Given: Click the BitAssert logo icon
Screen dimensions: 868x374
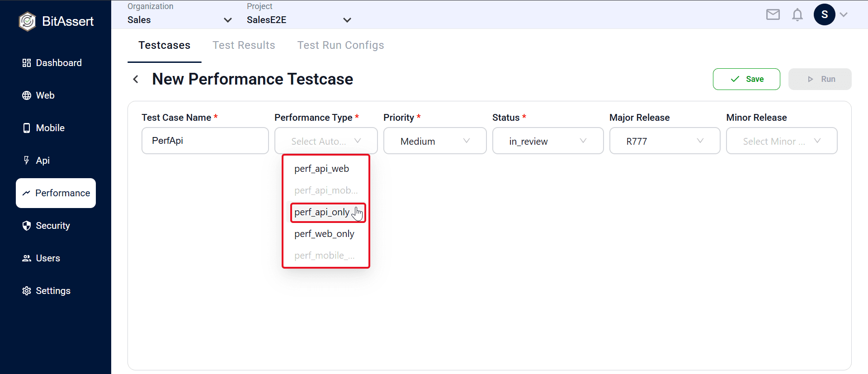Looking at the screenshot, I should pos(28,21).
